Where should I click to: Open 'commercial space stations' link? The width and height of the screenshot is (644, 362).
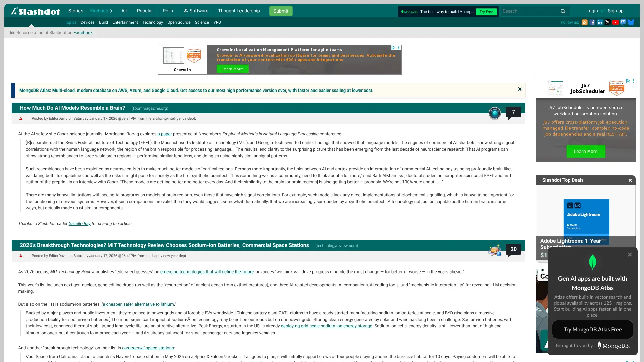click(148, 348)
